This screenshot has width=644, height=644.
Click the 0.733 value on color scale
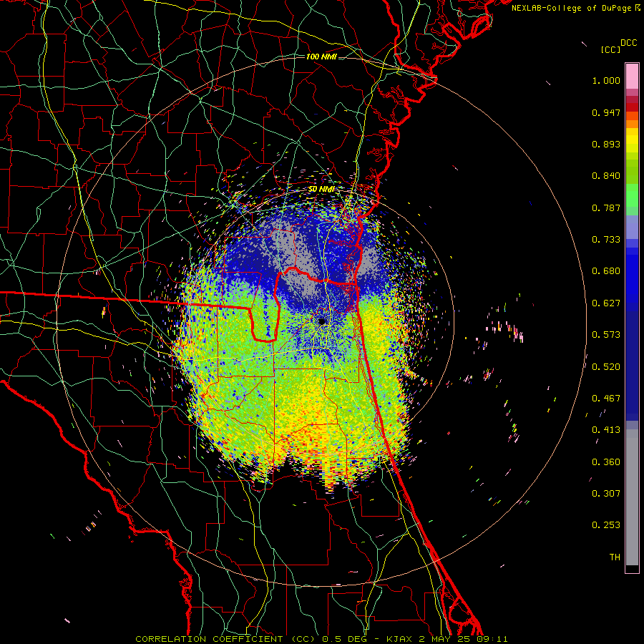[x=606, y=240]
